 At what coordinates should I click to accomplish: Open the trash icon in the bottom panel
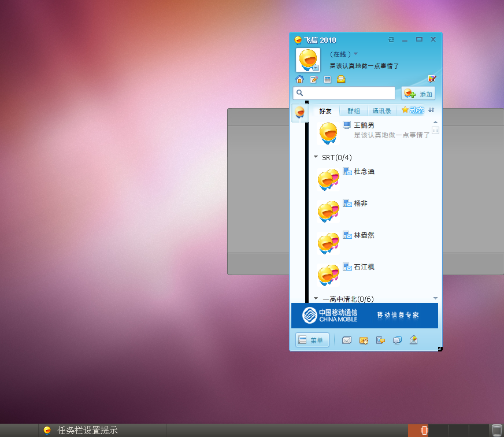pos(496,430)
